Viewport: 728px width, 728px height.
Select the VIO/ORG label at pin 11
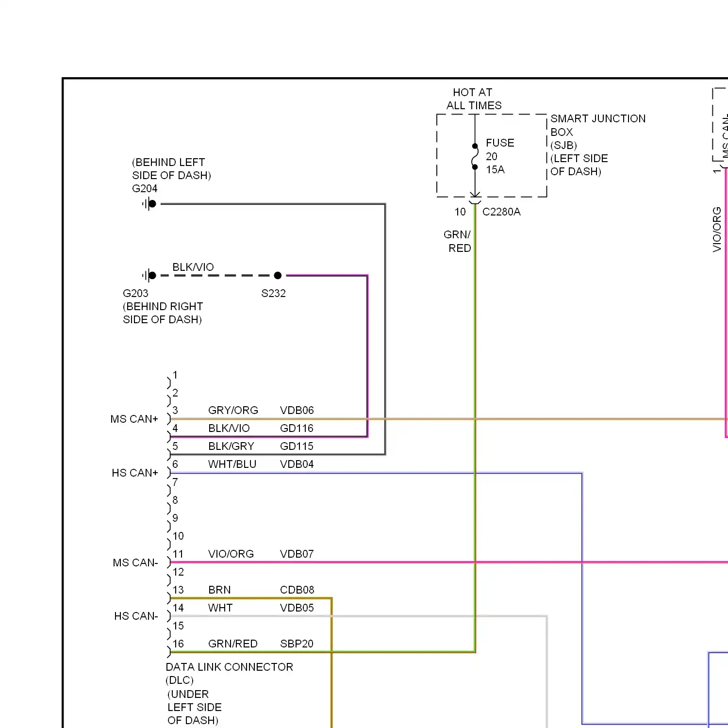tap(231, 554)
